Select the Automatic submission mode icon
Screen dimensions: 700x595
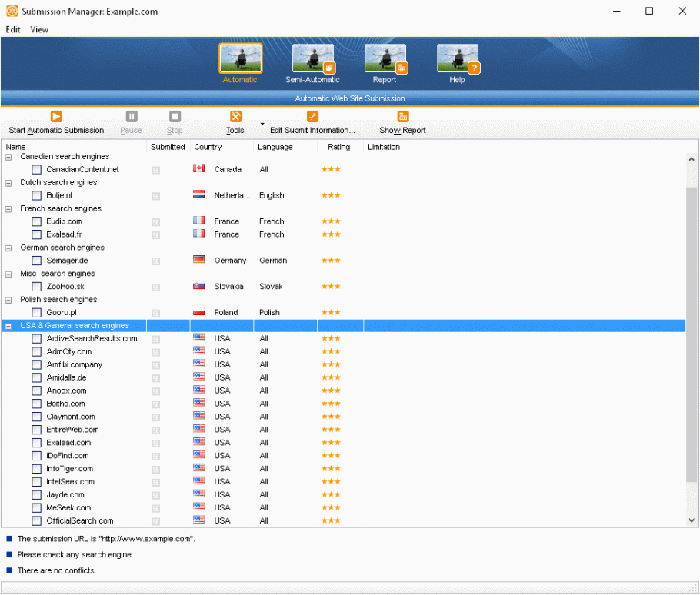pos(240,60)
